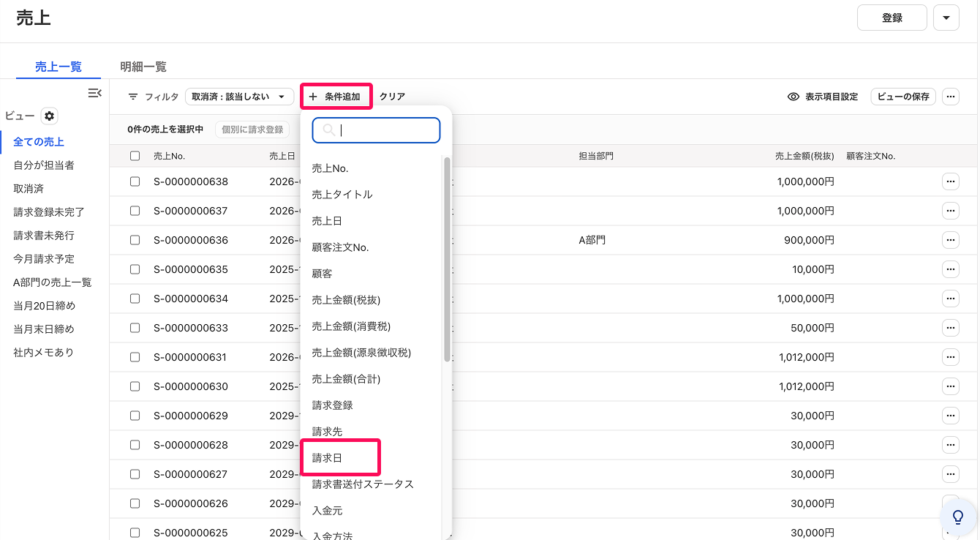Image resolution: width=980 pixels, height=540 pixels.
Task: Switch to the 売上一覧 tab
Action: point(59,67)
